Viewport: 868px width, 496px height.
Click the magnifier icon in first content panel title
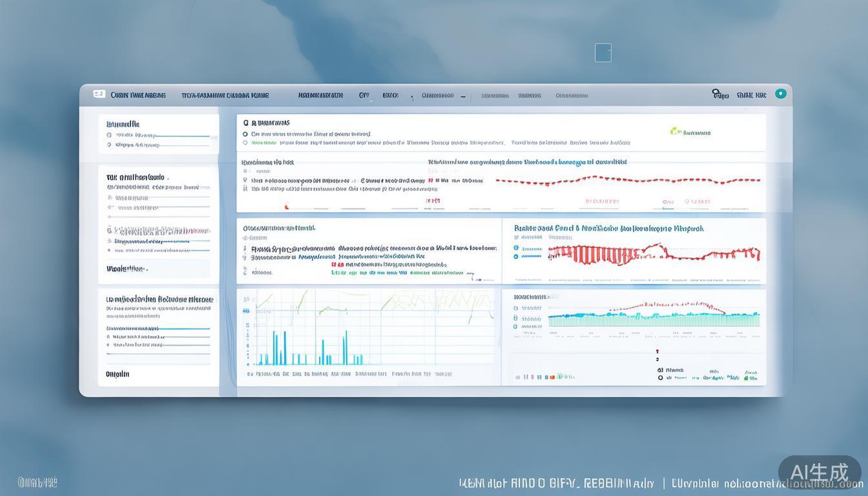pos(245,122)
